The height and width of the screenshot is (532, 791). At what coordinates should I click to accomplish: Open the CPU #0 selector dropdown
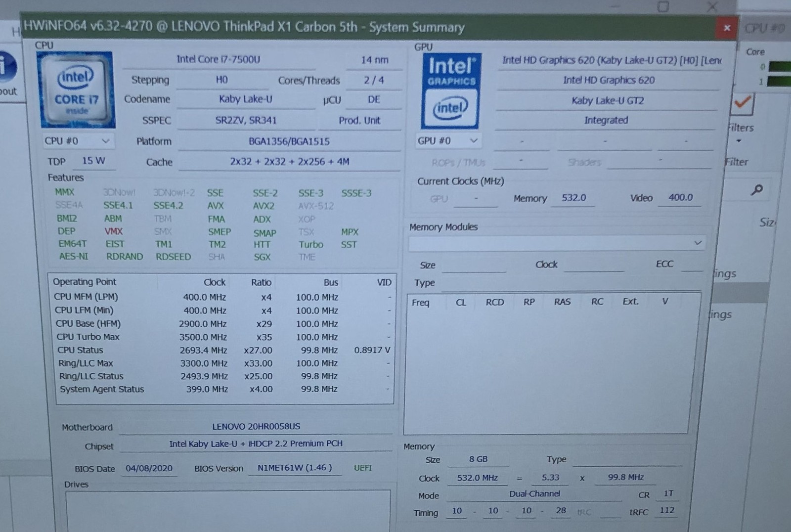coord(78,141)
